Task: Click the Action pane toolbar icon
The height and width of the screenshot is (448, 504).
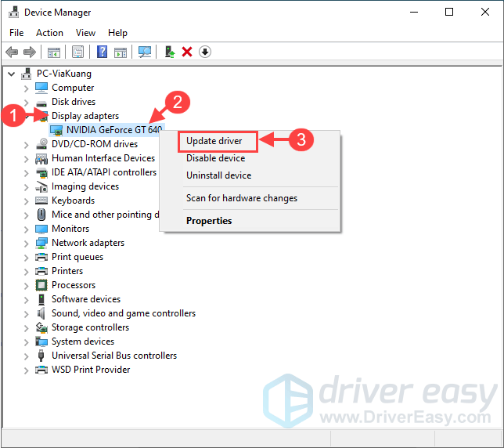Action: [121, 52]
